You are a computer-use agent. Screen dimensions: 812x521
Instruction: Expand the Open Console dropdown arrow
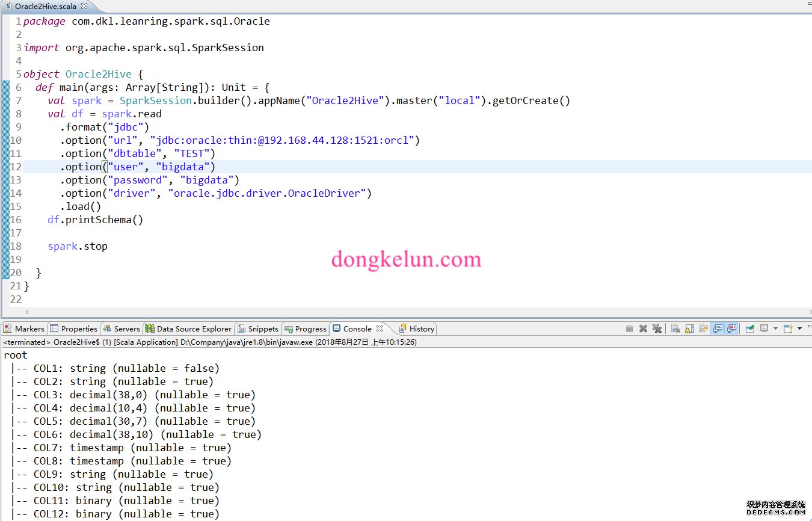(x=799, y=328)
